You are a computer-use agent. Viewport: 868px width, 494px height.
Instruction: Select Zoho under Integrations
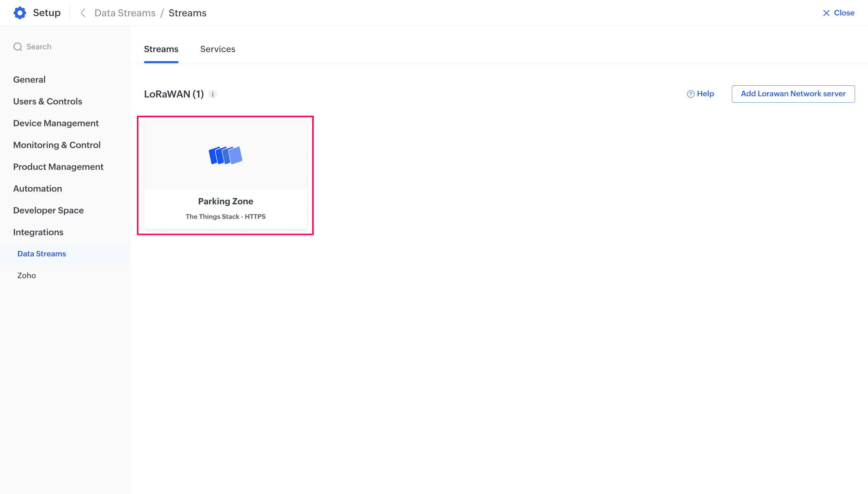click(26, 275)
